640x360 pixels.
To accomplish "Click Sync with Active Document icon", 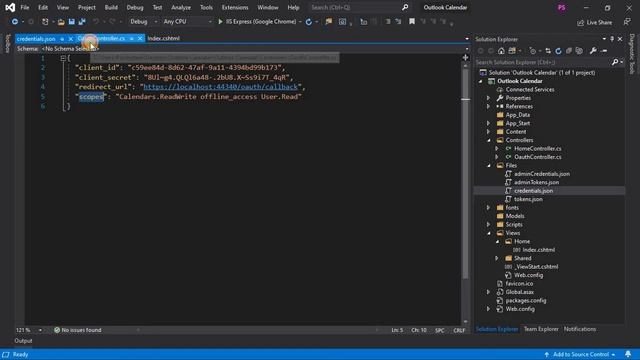I will [548, 51].
